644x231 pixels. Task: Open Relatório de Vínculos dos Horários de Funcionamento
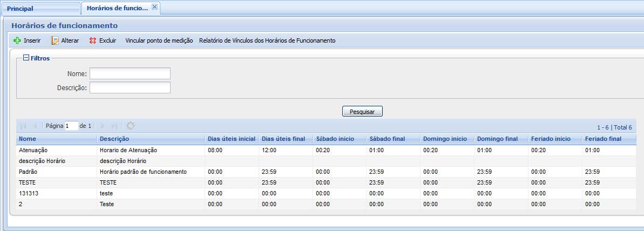267,40
